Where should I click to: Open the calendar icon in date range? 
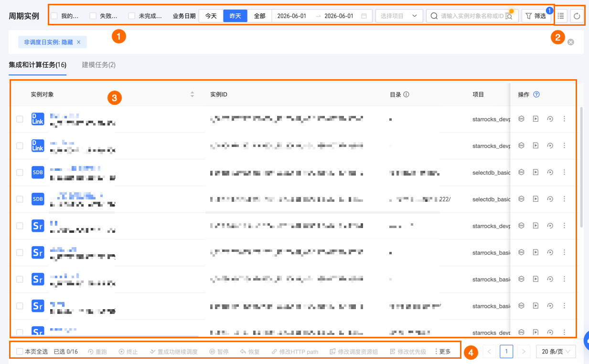(x=364, y=16)
